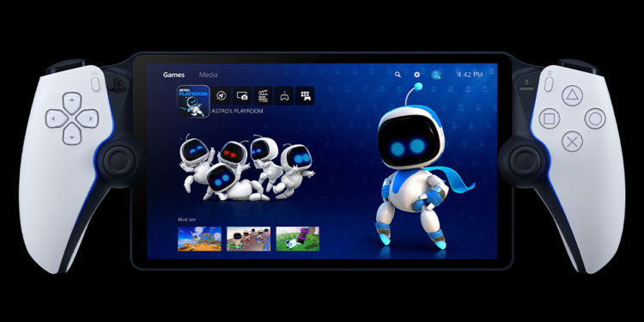Click the left analog stick

pos(119,161)
